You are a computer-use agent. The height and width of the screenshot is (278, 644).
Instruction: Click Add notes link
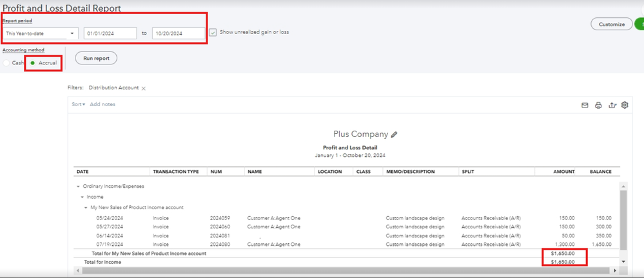102,104
